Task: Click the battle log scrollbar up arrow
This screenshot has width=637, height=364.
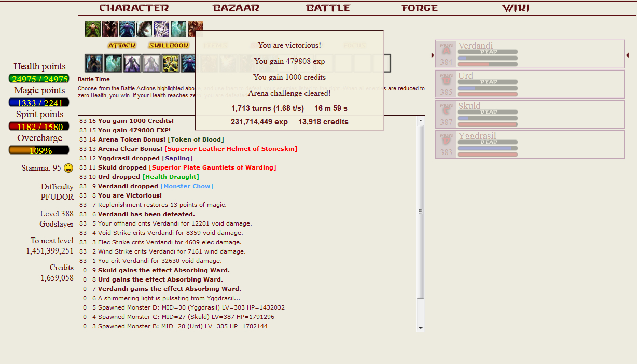Action: [x=421, y=120]
